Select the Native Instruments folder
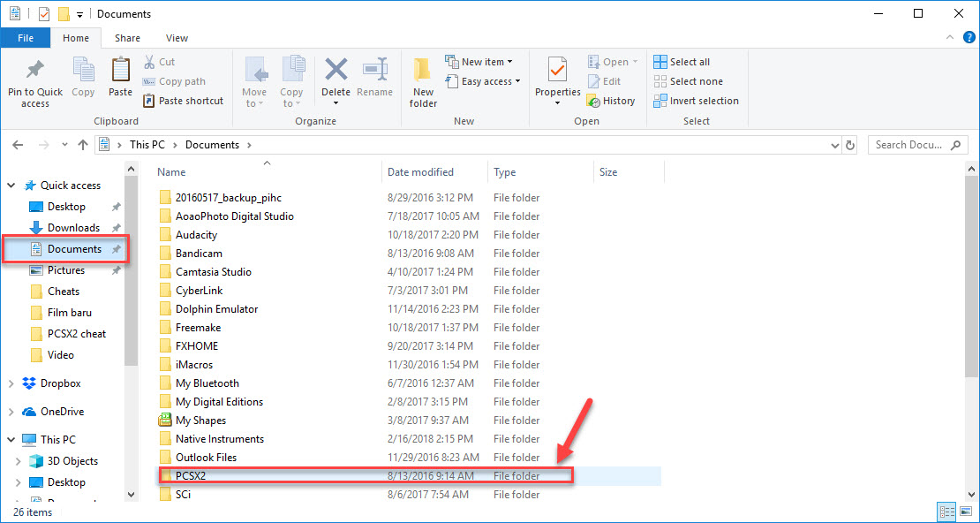The image size is (980, 523). [219, 439]
